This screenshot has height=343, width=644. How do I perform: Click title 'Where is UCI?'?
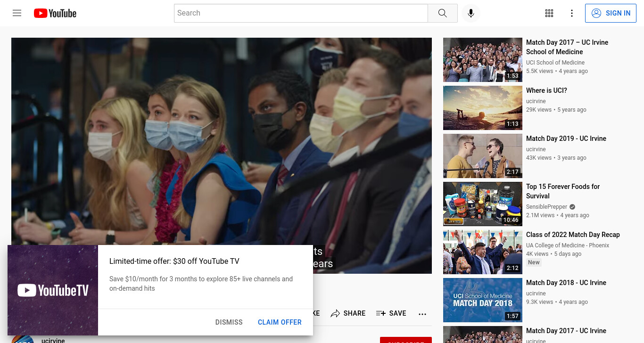[546, 90]
